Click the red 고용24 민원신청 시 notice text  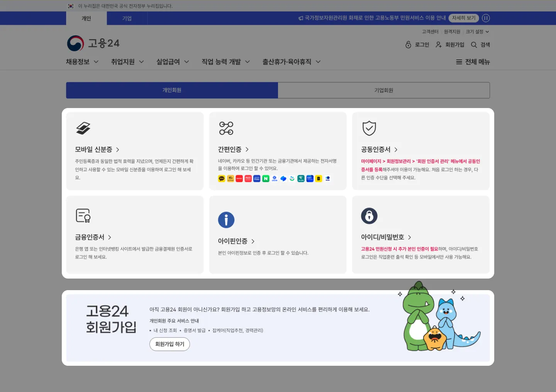(x=400, y=249)
